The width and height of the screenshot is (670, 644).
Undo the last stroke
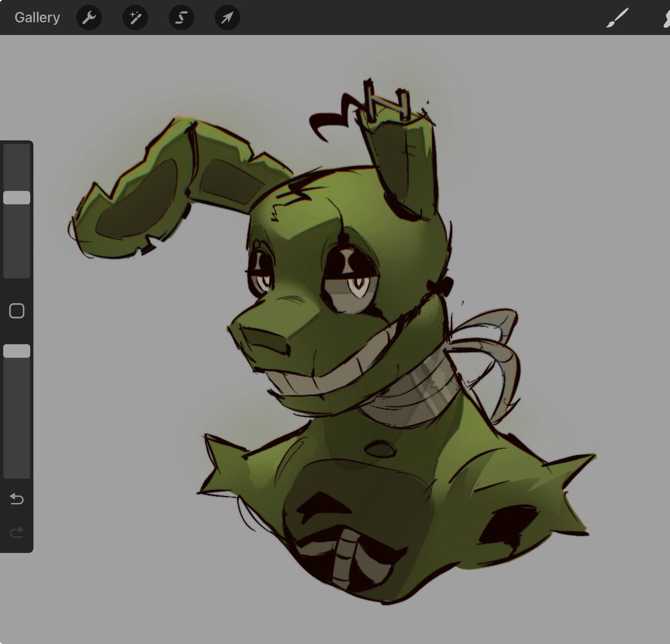click(x=17, y=498)
